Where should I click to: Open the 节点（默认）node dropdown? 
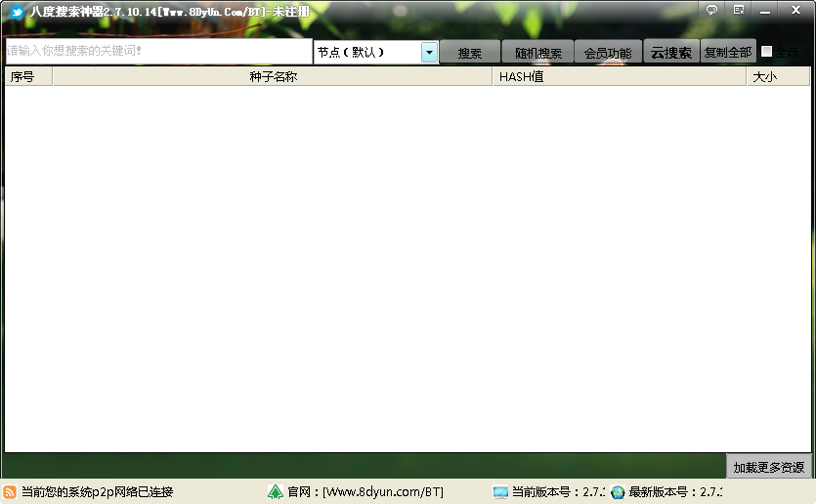375,52
